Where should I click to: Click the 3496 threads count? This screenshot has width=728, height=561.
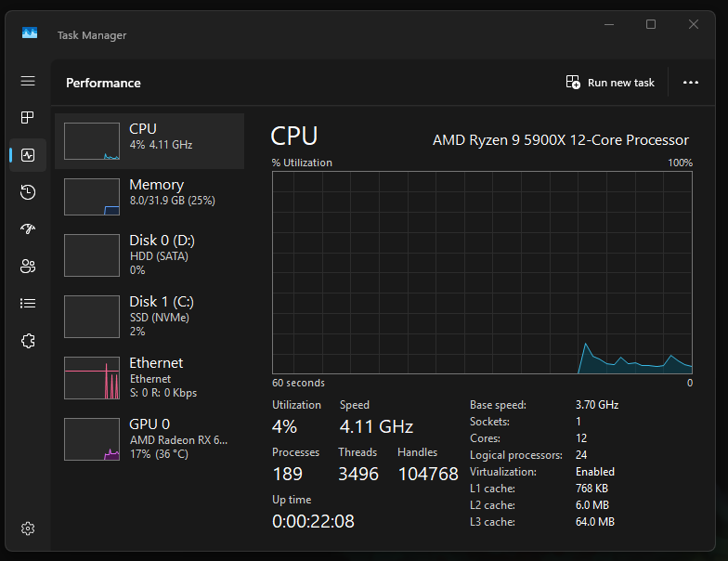(x=358, y=474)
